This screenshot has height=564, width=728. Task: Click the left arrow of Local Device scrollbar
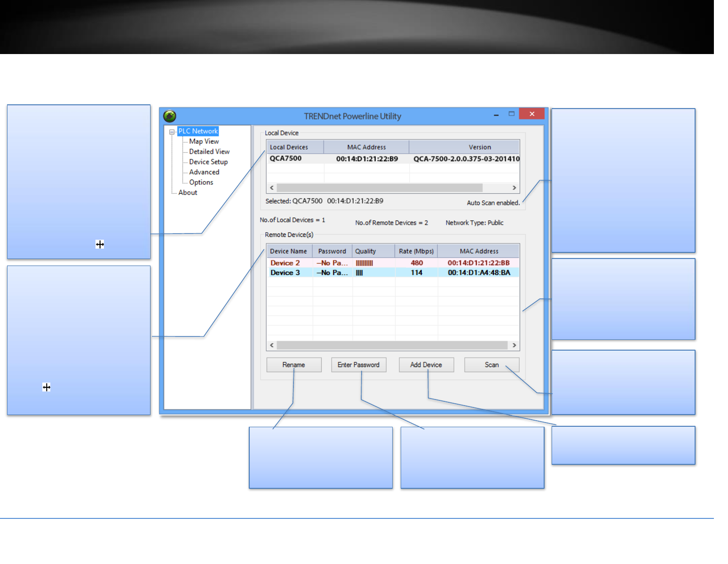click(x=272, y=188)
